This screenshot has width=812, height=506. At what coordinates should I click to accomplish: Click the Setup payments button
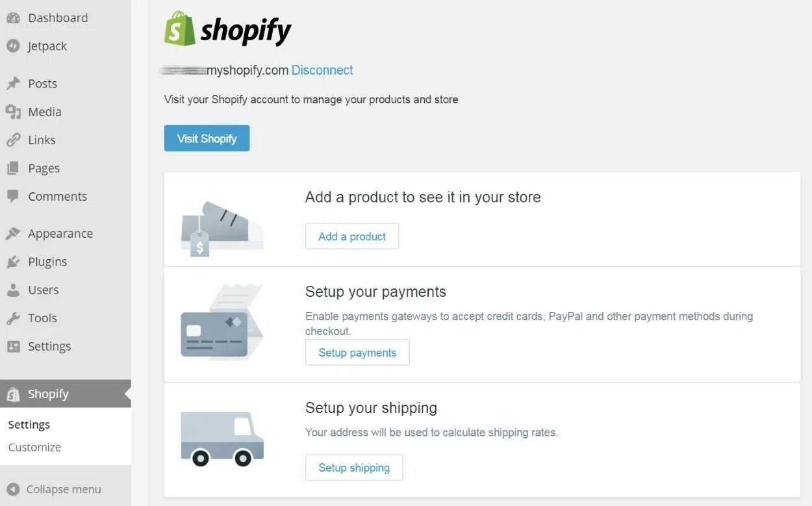pyautogui.click(x=357, y=353)
